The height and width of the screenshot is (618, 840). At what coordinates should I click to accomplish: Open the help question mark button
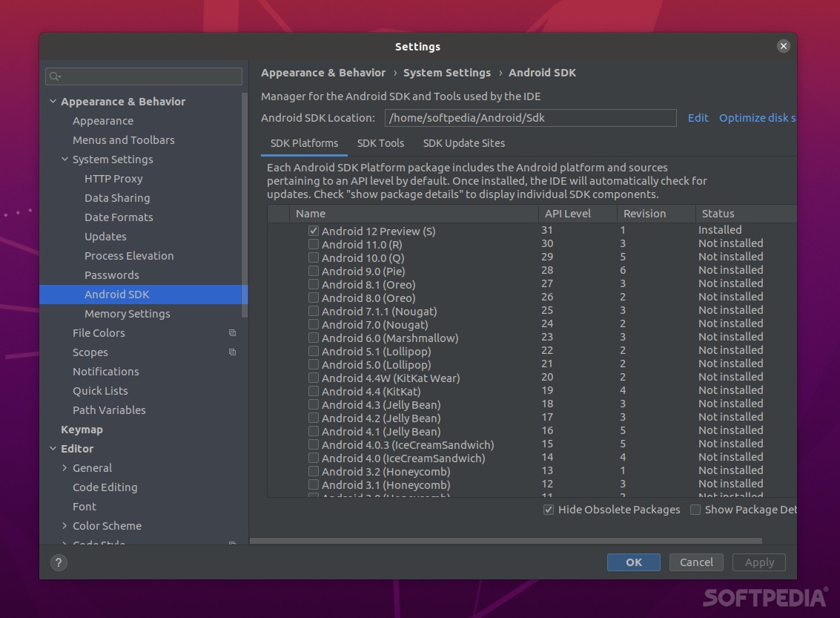[x=59, y=563]
